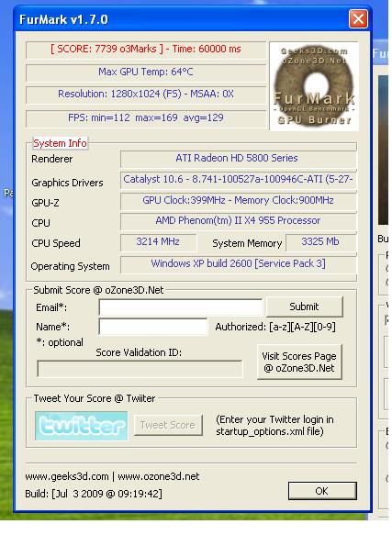392x535 pixels.
Task: Click the Catalyst 10.6 graphics drivers value
Action: pyautogui.click(x=238, y=179)
